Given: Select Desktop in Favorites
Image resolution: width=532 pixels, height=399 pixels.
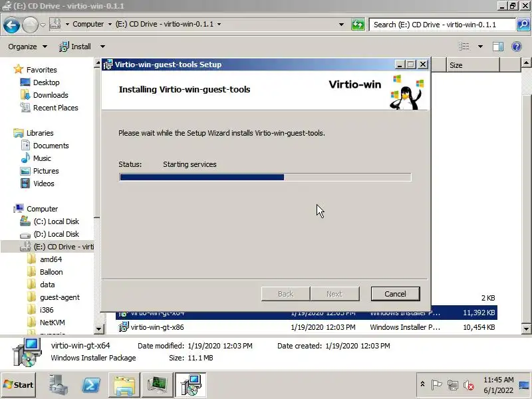Looking at the screenshot, I should (x=46, y=82).
